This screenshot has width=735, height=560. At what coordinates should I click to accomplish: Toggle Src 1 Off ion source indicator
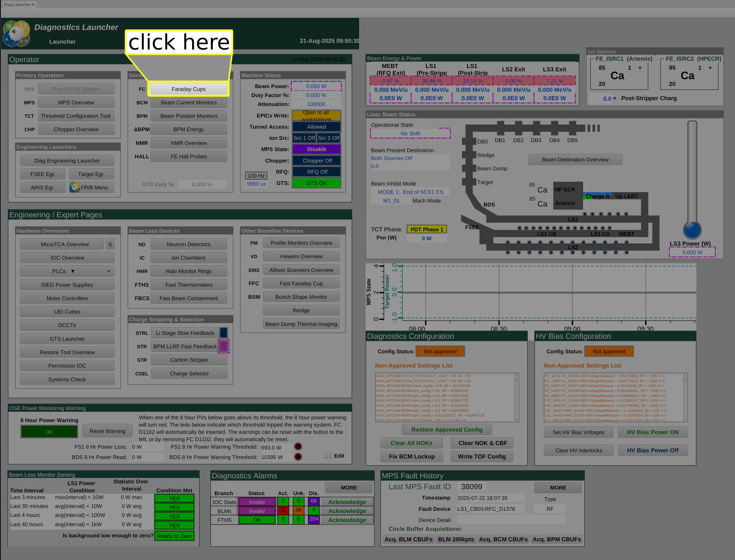(304, 138)
